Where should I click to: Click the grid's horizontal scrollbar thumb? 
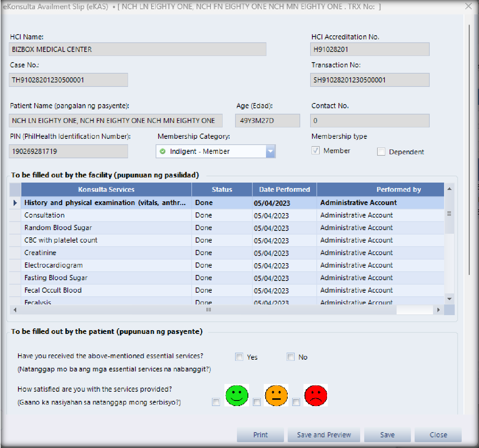click(208, 310)
